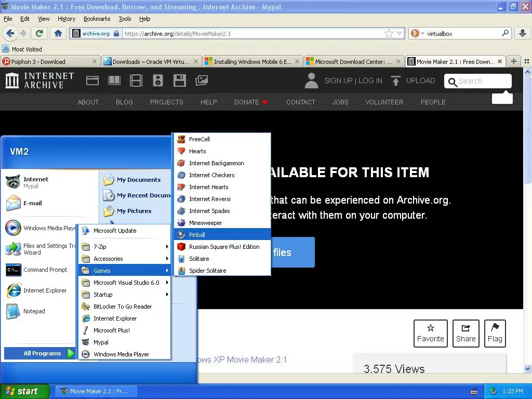The width and height of the screenshot is (532, 399).
Task: Open the URL history dropdown arrow
Action: pyautogui.click(x=400, y=33)
